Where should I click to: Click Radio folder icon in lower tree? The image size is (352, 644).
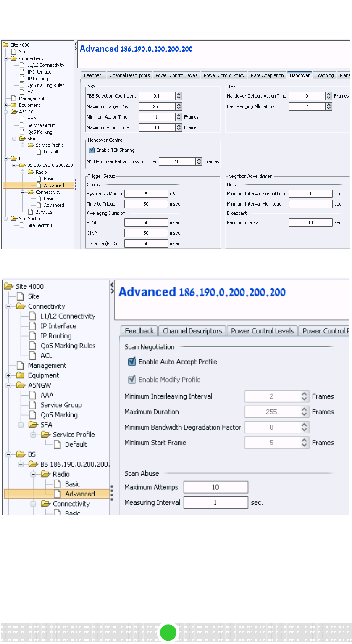(x=46, y=474)
